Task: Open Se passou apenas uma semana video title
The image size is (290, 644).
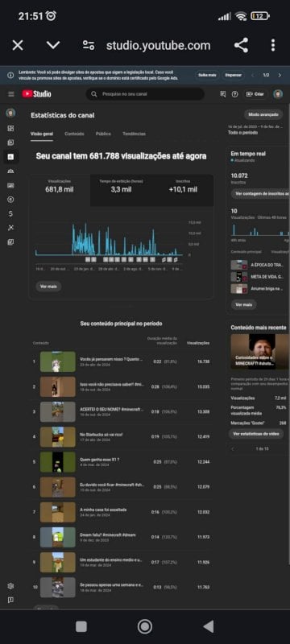Action: tap(112, 585)
